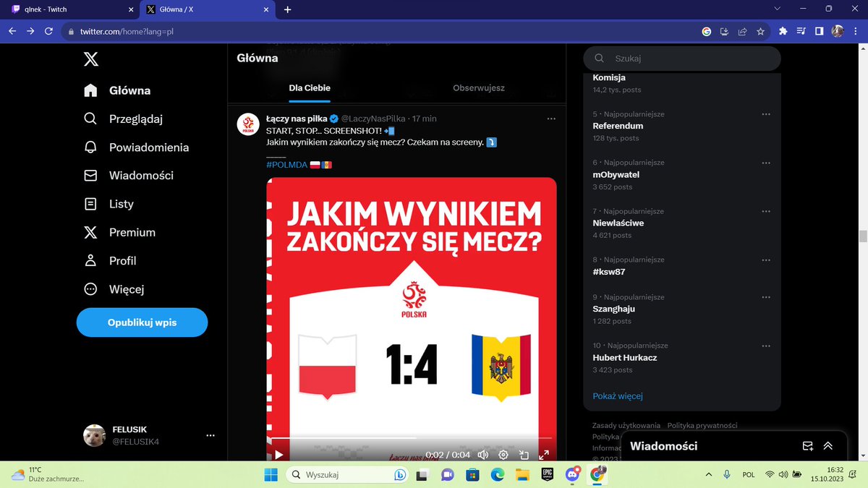Open the Hubert Hurkacz trend
This screenshot has width=868, height=488.
(x=625, y=357)
